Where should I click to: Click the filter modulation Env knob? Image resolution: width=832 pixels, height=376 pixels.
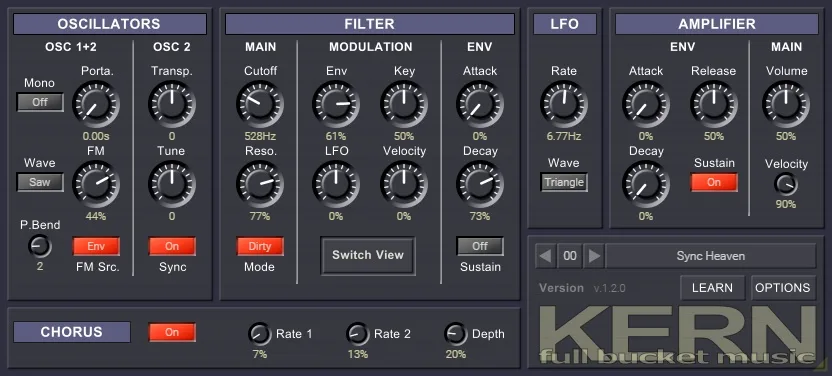[x=336, y=104]
